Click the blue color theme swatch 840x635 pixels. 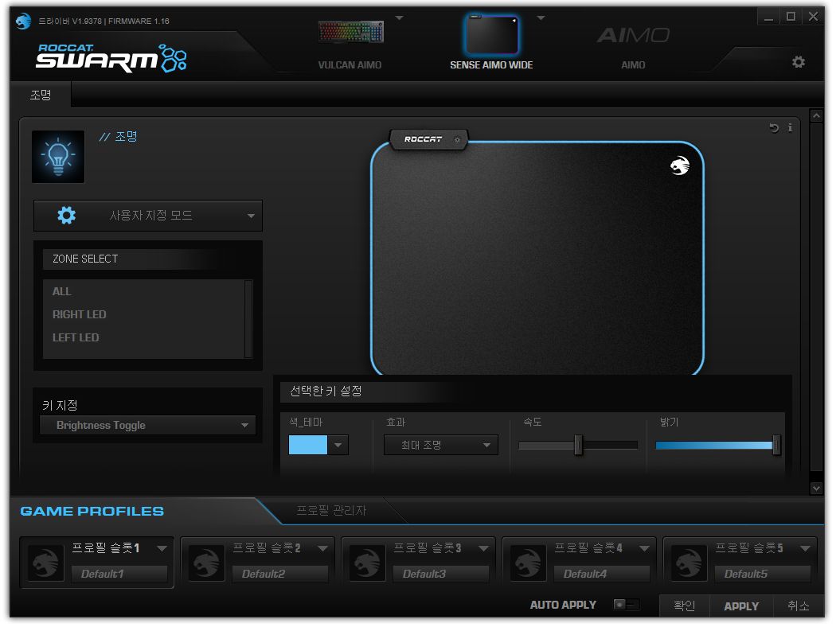(x=308, y=445)
